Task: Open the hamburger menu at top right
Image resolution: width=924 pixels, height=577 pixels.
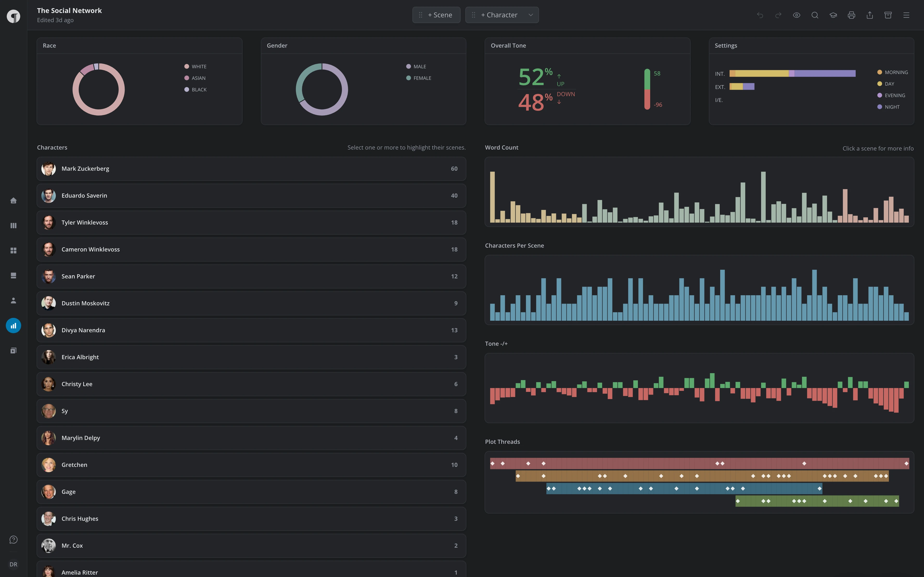Action: coord(906,15)
